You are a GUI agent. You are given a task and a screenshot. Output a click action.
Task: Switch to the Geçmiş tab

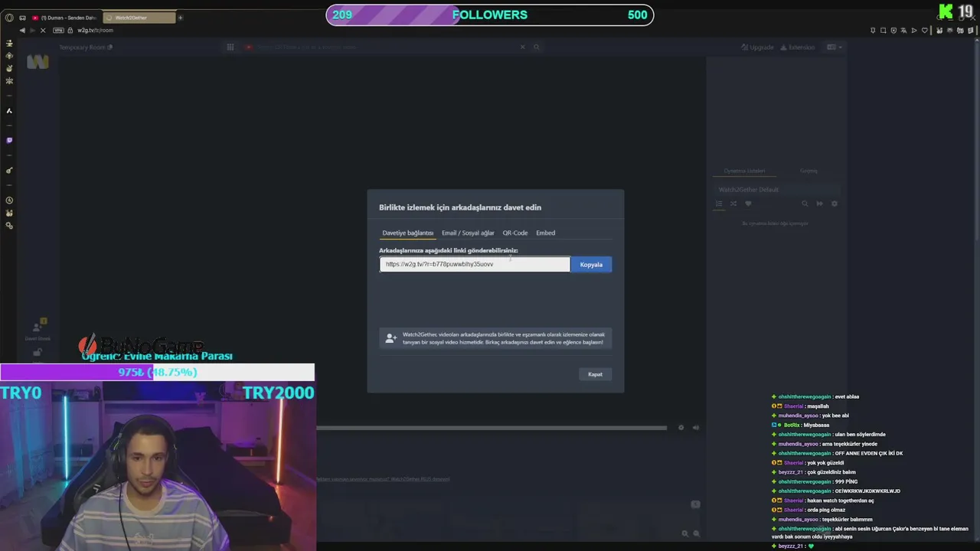pyautogui.click(x=808, y=171)
